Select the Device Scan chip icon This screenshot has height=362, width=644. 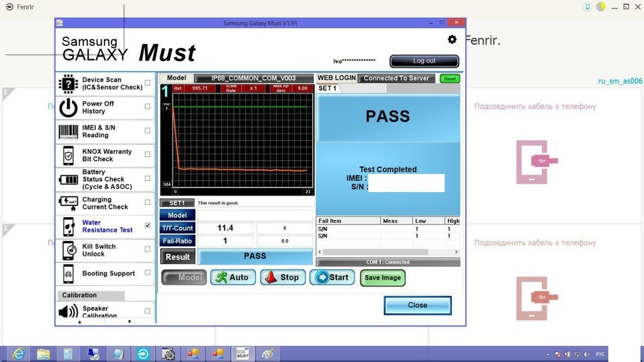(68, 84)
